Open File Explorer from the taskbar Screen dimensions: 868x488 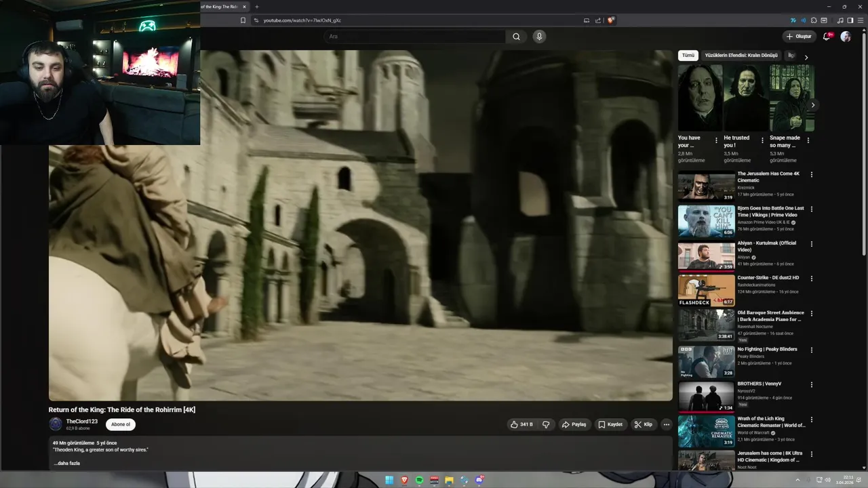click(x=449, y=480)
